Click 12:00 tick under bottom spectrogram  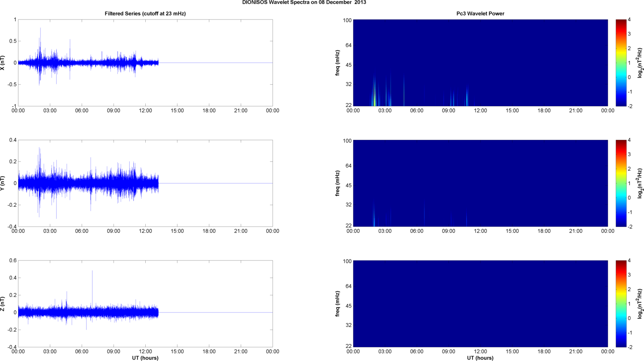click(x=480, y=352)
